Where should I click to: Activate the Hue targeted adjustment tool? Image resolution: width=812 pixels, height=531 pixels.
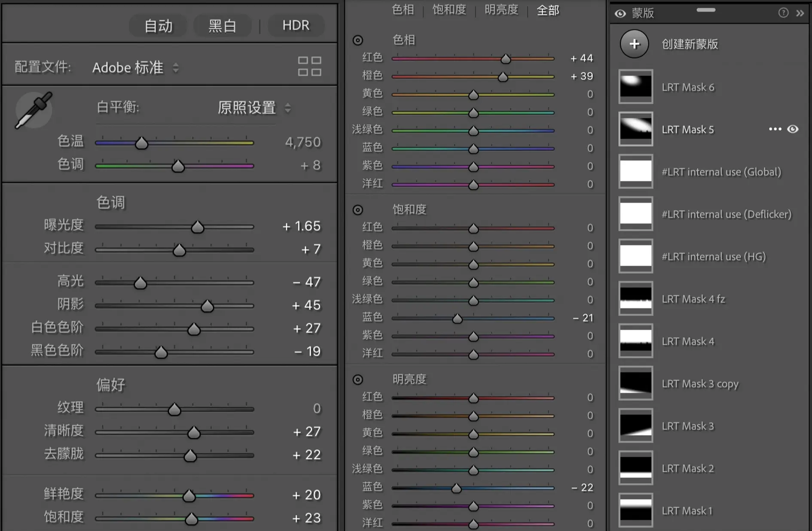pyautogui.click(x=357, y=40)
